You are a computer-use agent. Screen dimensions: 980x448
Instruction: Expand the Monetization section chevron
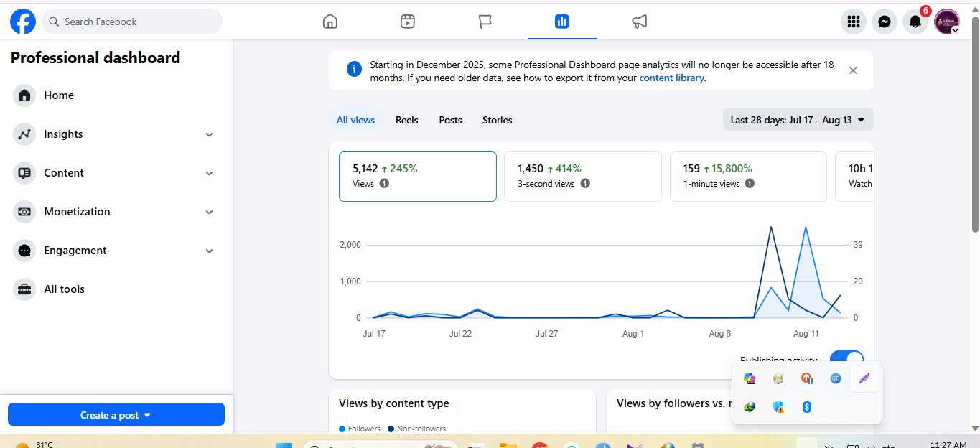210,212
